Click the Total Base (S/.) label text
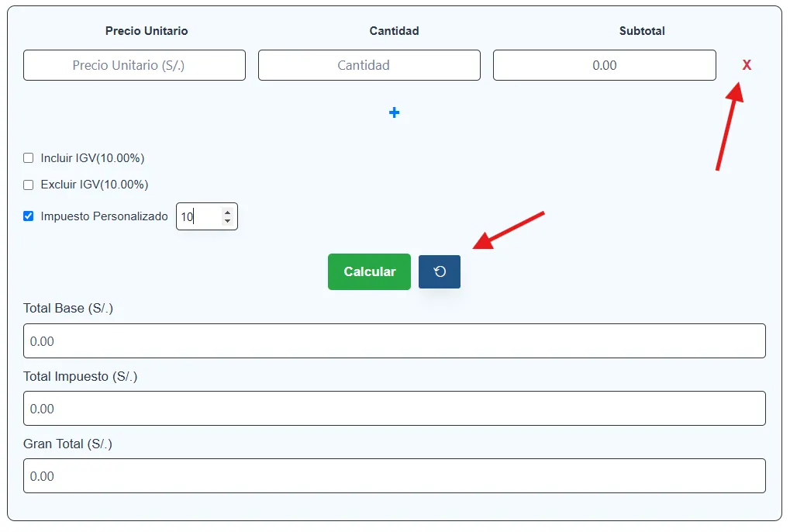 pyautogui.click(x=68, y=309)
